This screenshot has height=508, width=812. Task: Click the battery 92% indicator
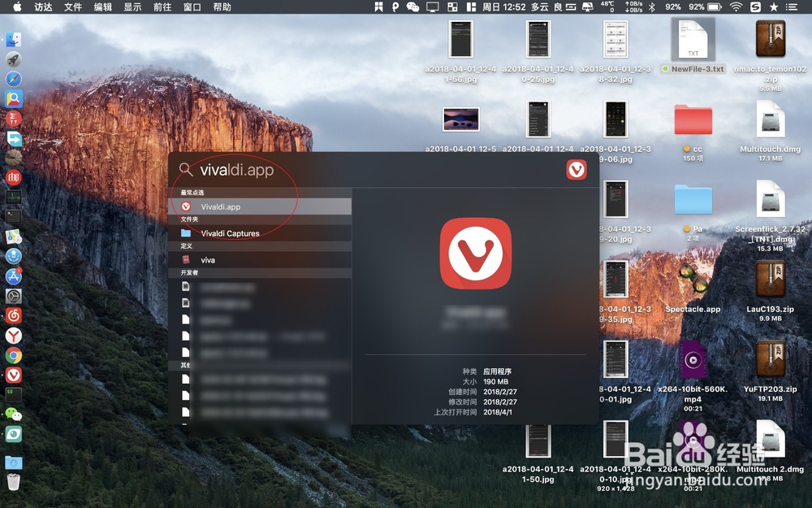pos(705,7)
